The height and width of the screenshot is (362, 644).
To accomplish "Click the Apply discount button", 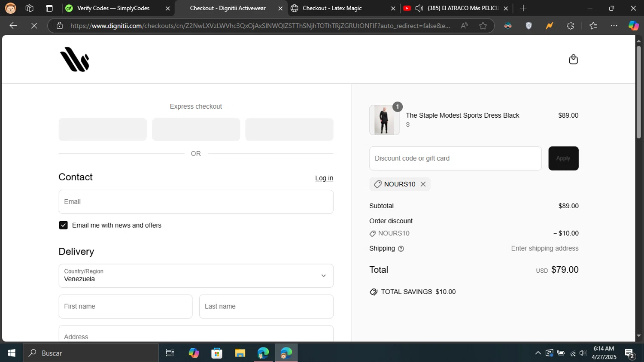I will point(563,158).
